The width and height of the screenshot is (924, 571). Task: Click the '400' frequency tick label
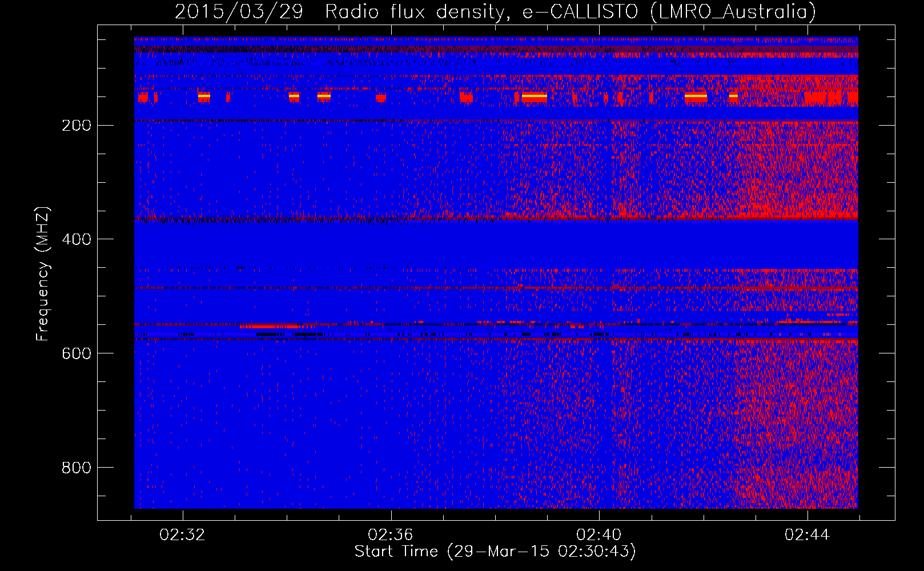click(x=77, y=239)
